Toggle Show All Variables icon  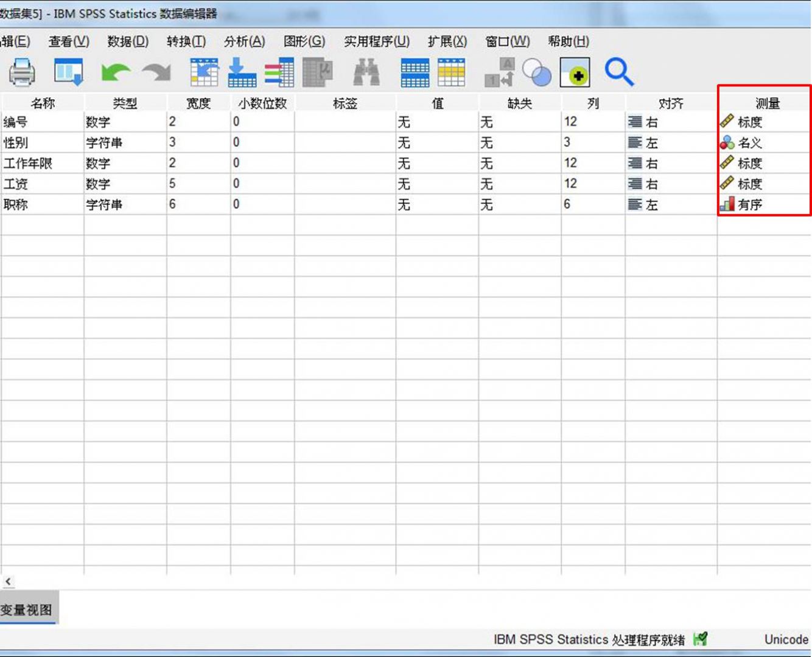click(x=575, y=72)
